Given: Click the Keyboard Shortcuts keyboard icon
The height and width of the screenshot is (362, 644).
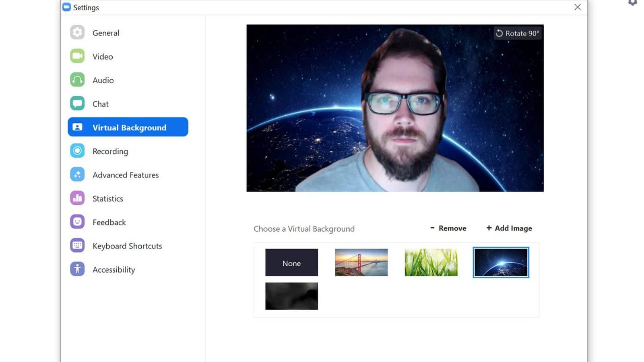Looking at the screenshot, I should tap(77, 245).
